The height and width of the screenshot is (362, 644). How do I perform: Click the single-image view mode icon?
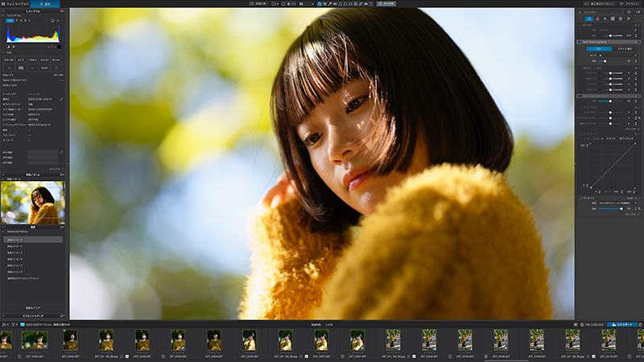coord(274,4)
